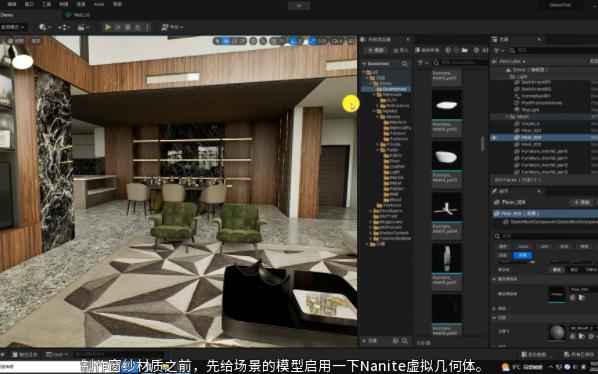Click Import icon in Content Browser toolbar
Screen dimensions: 598x374
point(395,50)
